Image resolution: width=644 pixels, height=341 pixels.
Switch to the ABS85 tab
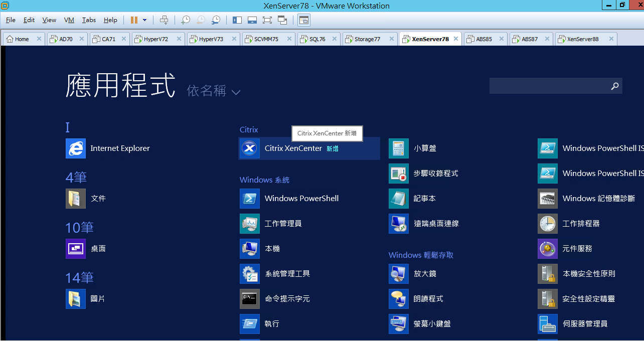tap(486, 39)
